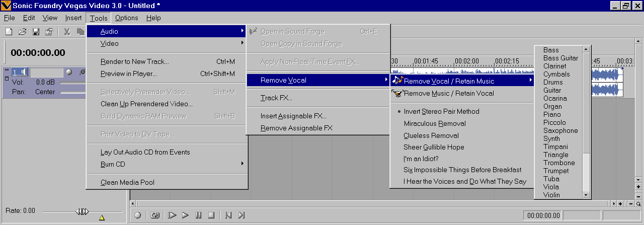Choose Clean Media Pool

click(x=167, y=182)
